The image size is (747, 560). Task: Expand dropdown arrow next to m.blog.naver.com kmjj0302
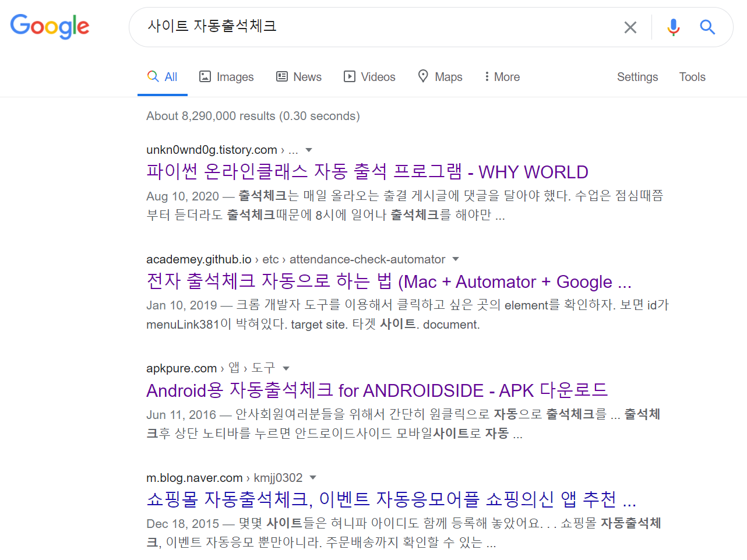pyautogui.click(x=313, y=478)
